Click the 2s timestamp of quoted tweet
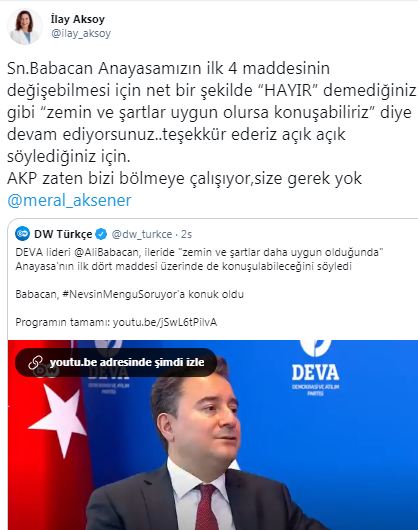 click(186, 234)
